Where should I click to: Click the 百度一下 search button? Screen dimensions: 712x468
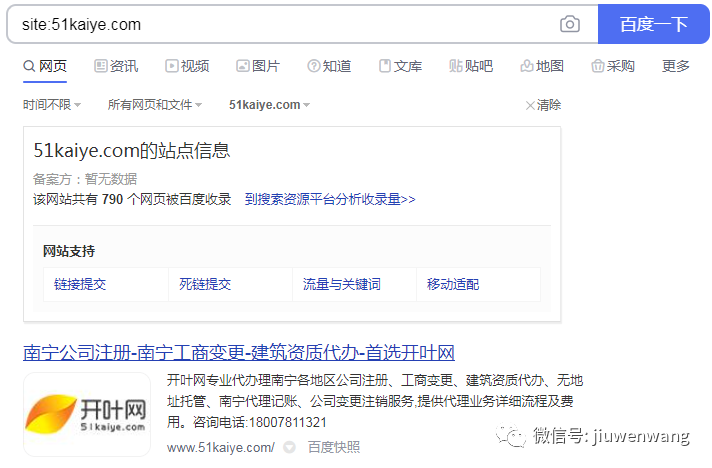coord(653,24)
